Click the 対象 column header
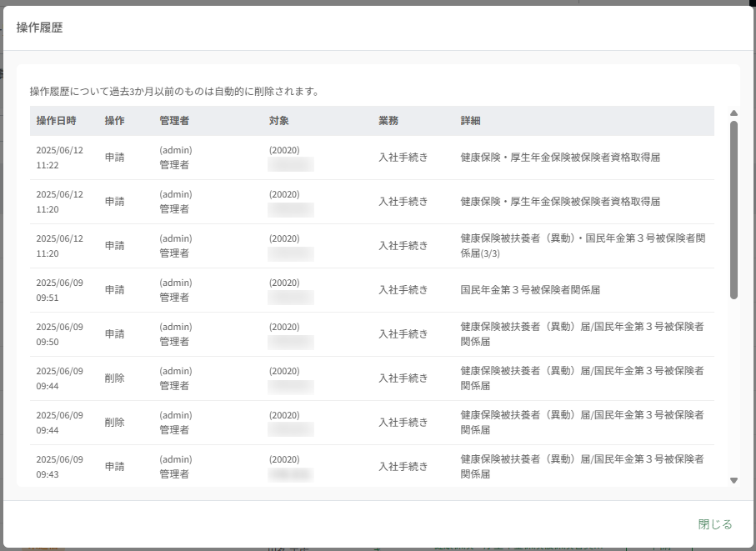 point(278,121)
